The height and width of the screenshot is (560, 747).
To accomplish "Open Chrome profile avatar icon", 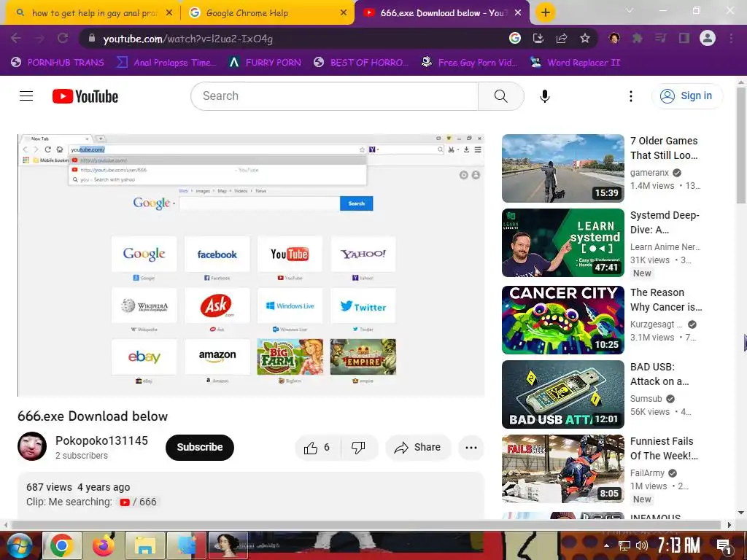I will click(x=708, y=38).
